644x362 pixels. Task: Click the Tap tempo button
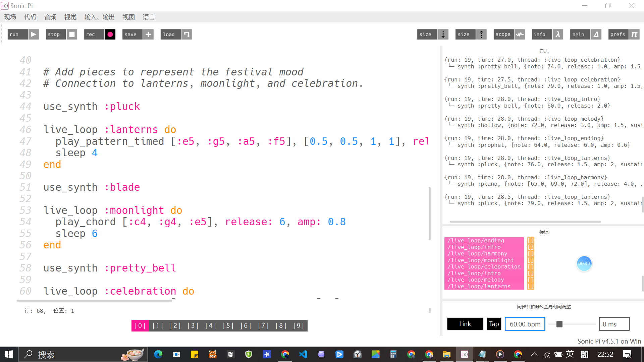click(x=494, y=324)
